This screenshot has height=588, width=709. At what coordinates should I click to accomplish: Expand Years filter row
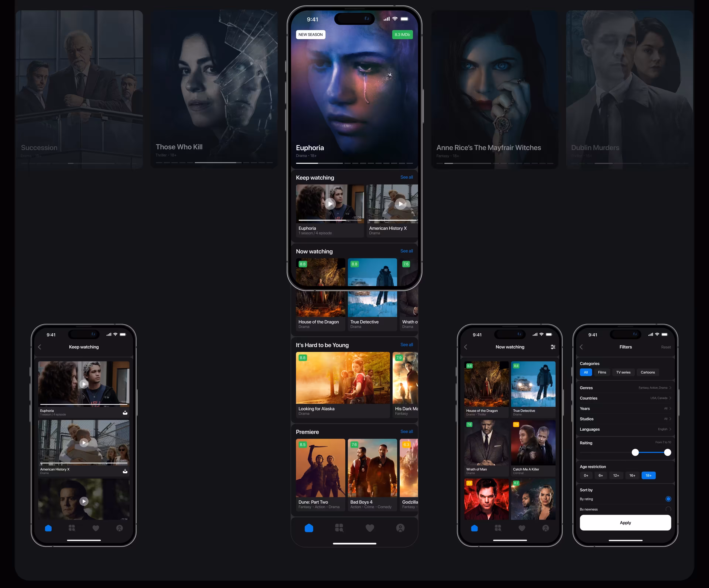[625, 408]
